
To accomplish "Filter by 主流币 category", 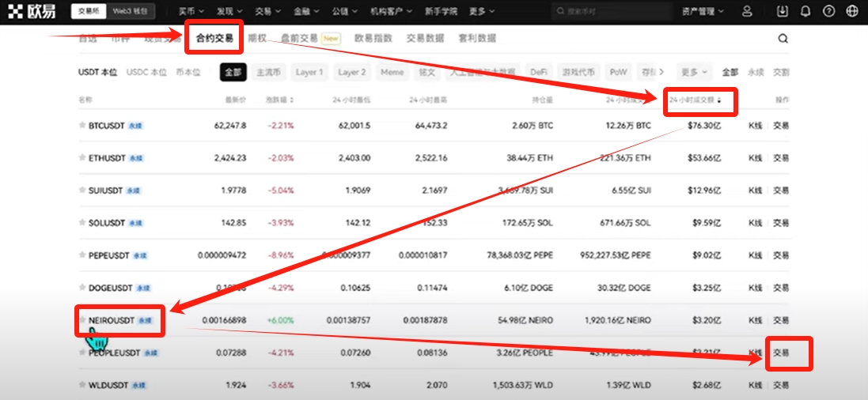I will (x=268, y=72).
